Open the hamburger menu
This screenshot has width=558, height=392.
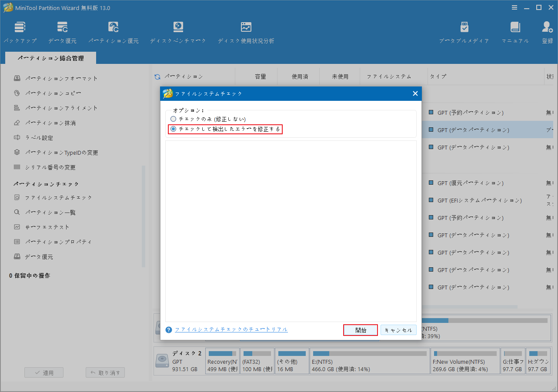point(515,7)
